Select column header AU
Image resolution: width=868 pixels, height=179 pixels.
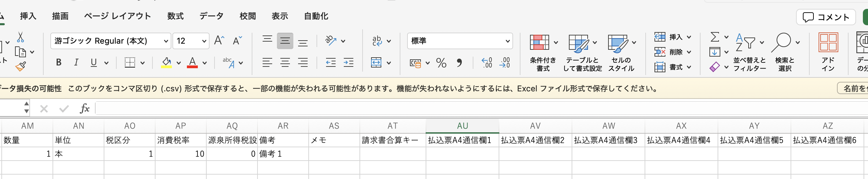(x=462, y=126)
